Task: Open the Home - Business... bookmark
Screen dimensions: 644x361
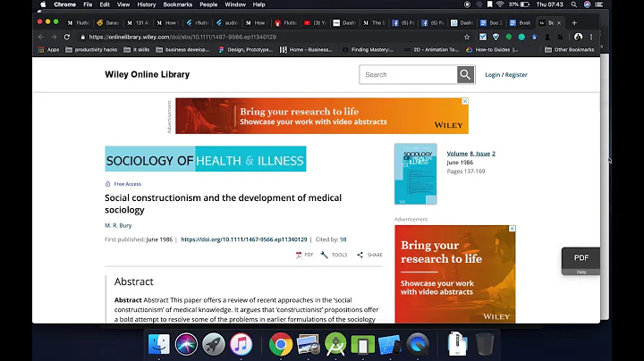Action: coord(306,50)
